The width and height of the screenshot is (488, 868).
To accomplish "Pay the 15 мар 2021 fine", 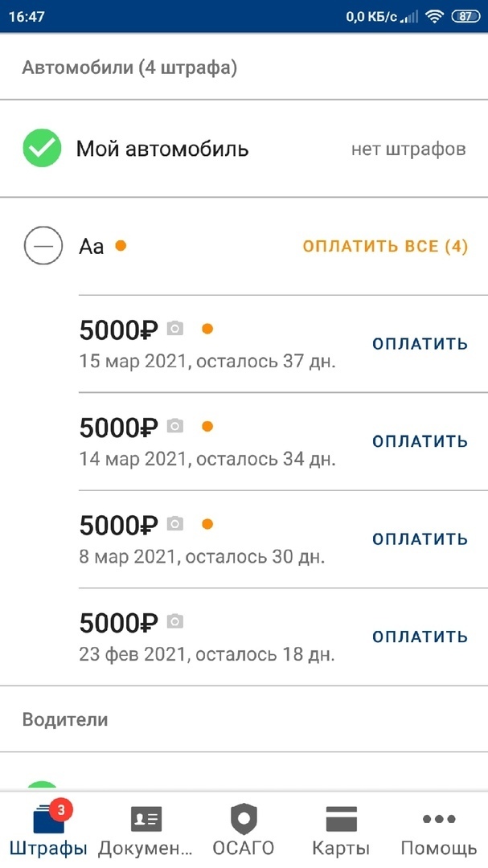I will (420, 344).
